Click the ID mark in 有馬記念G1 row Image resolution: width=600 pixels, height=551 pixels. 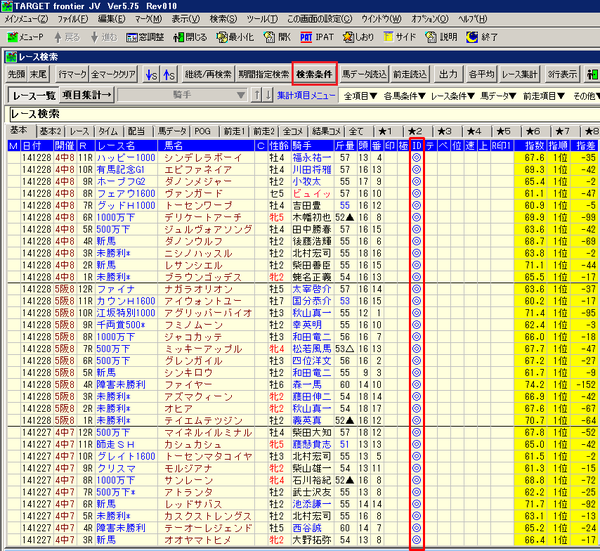point(417,170)
